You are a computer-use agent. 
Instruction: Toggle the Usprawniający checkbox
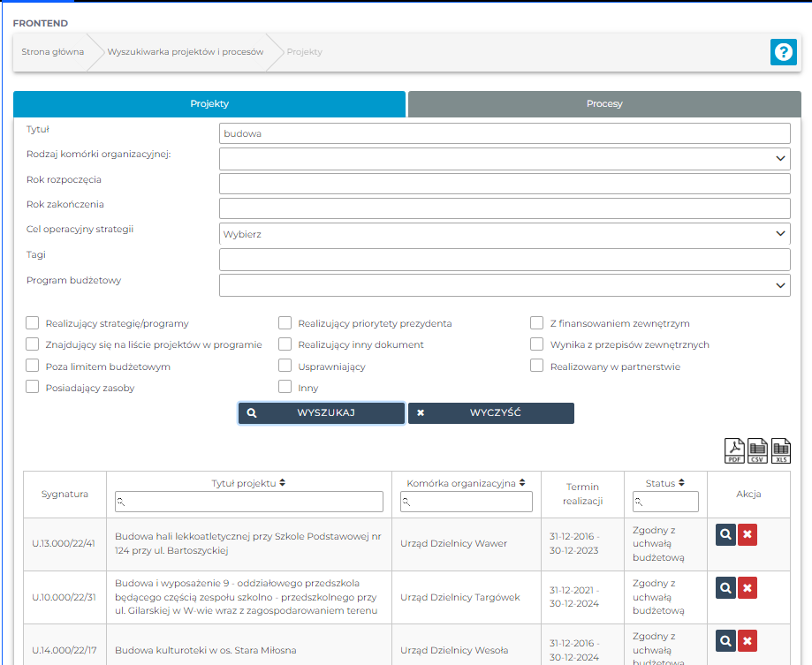pos(285,366)
